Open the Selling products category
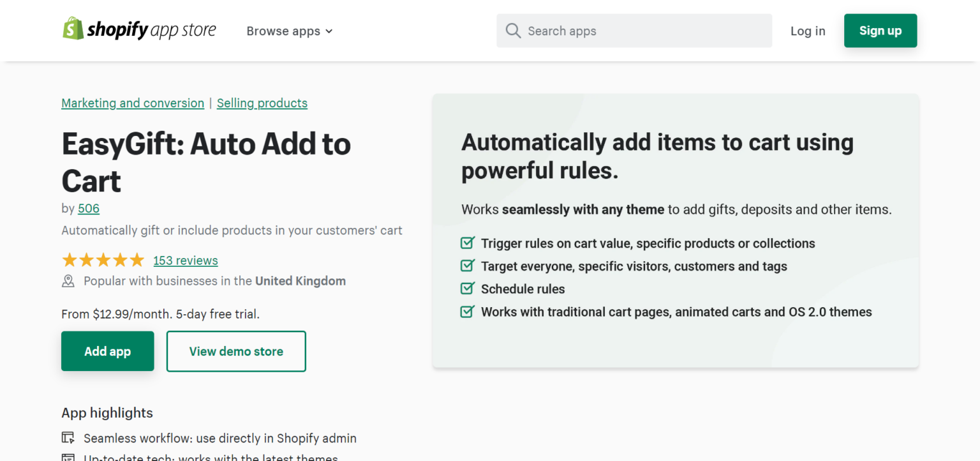Image resolution: width=980 pixels, height=461 pixels. [262, 103]
